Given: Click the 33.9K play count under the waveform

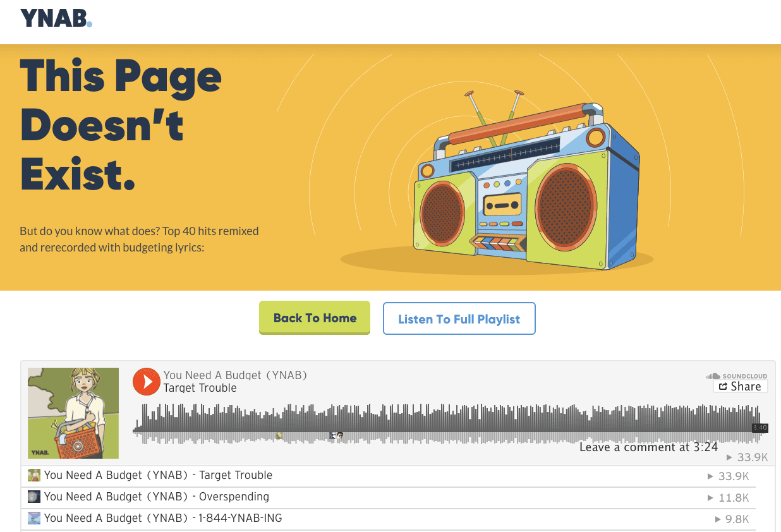Looking at the screenshot, I should pos(748,457).
